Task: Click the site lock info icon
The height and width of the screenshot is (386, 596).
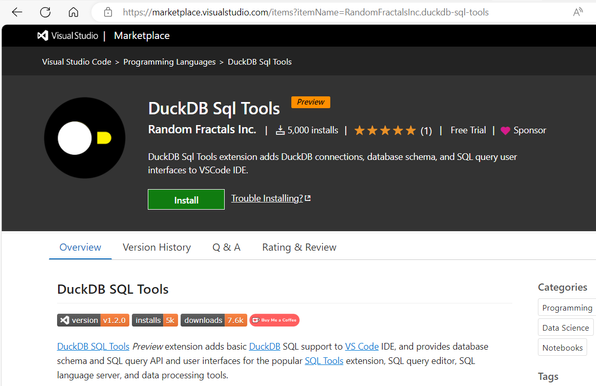Action: tap(108, 12)
